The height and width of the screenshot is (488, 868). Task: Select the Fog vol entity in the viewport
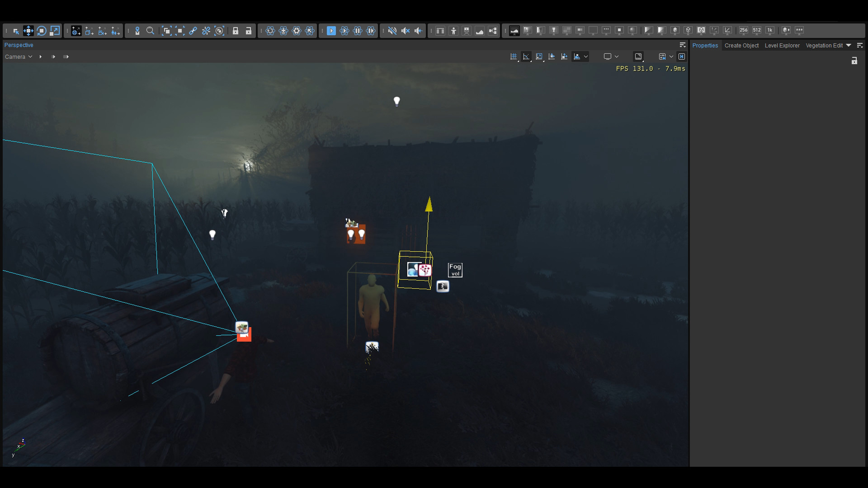(454, 270)
